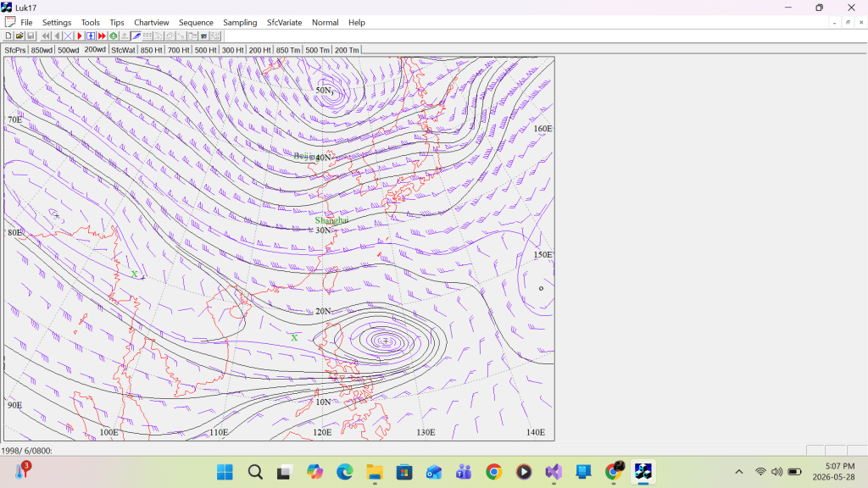The height and width of the screenshot is (488, 868).
Task: Click the colorful palette toolbar icon
Action: pos(203,36)
